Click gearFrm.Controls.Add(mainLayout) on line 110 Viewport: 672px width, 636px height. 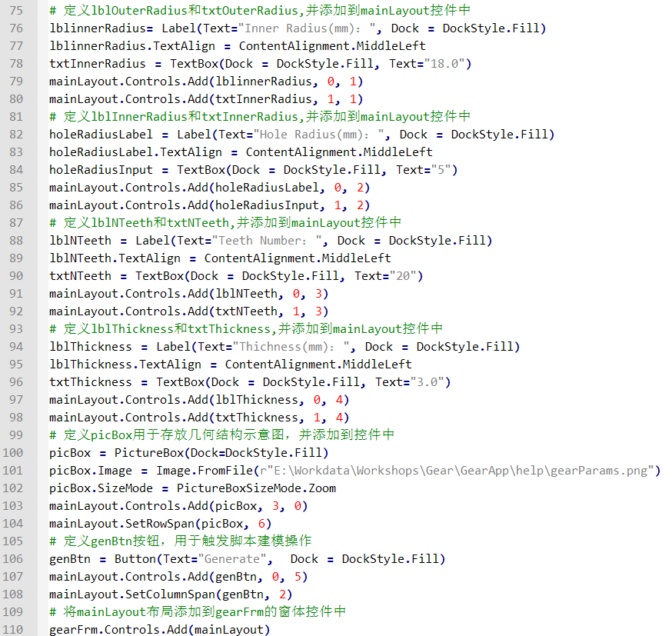[x=160, y=630]
